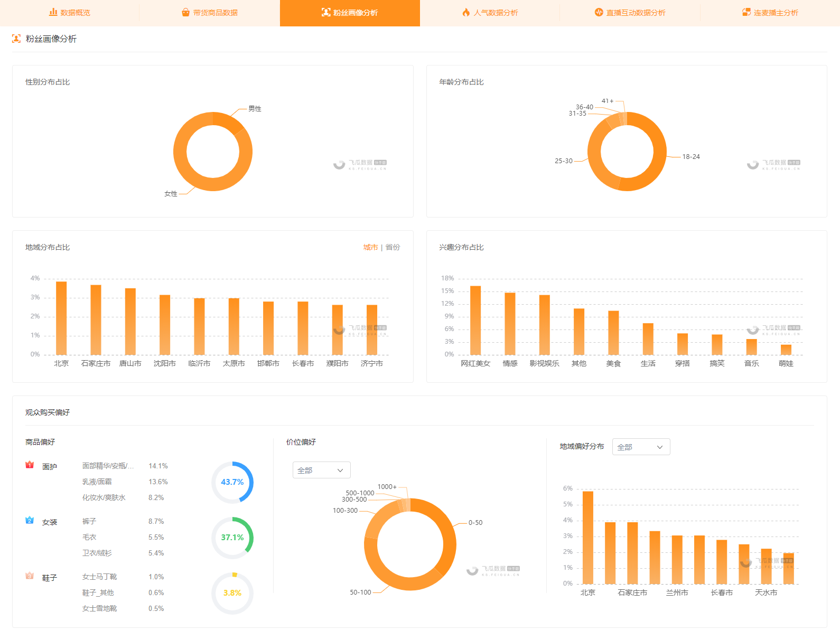Open the 价位偏好 全部 dropdown

pyautogui.click(x=322, y=470)
